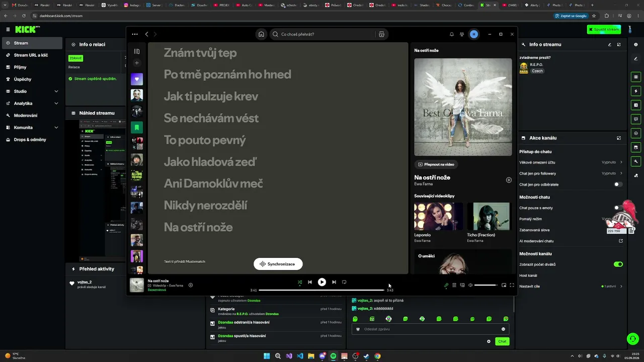Expand Analytika menu in Kick sidebar

click(x=32, y=103)
